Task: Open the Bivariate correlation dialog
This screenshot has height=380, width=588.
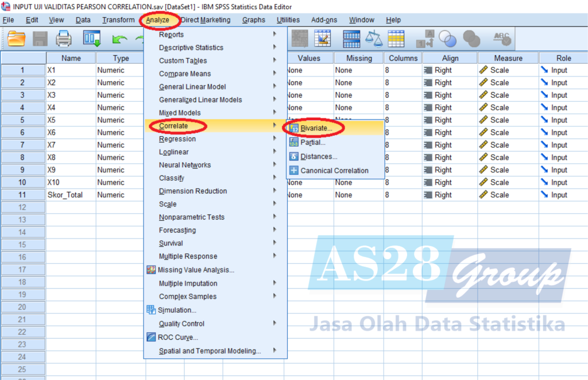Action: 316,128
